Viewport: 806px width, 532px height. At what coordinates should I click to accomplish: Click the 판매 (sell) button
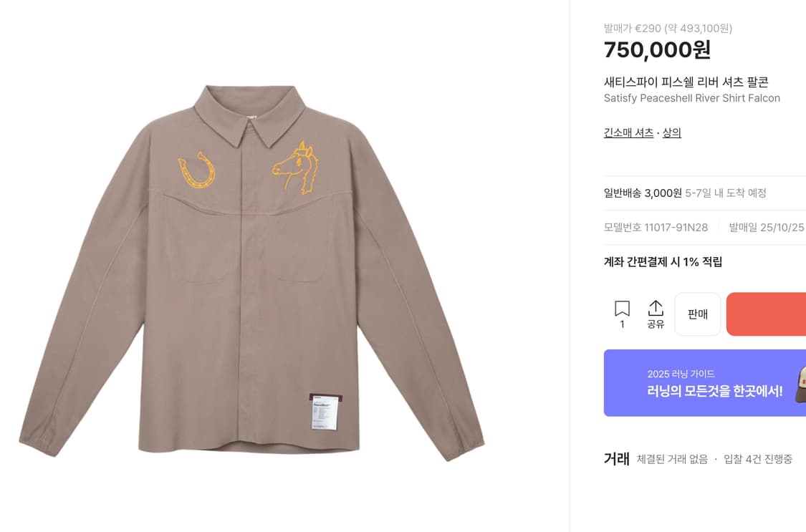pos(697,314)
